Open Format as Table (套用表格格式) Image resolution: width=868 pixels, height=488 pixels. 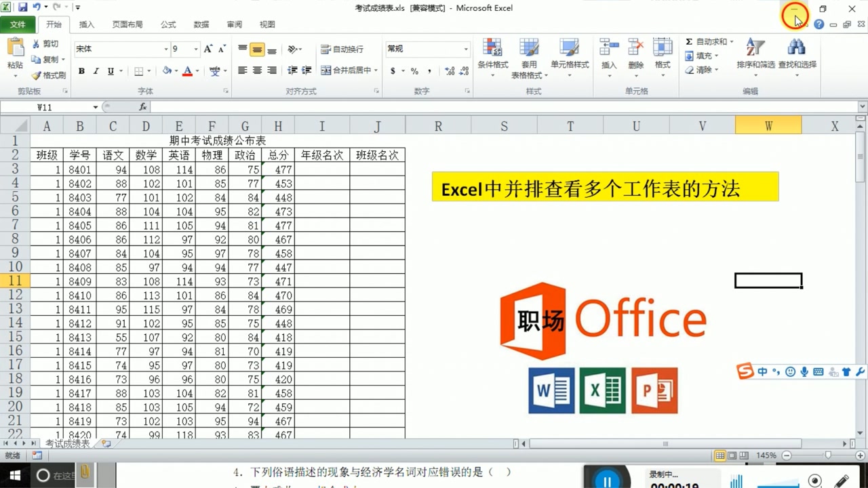tap(529, 58)
